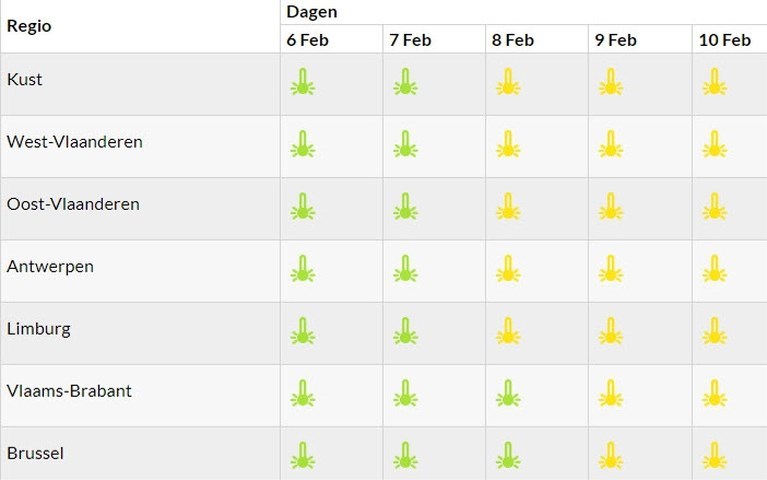This screenshot has width=767, height=480.
Task: Select West-Vlaanderen 7 Feb green tick icon
Action: pyautogui.click(x=406, y=144)
